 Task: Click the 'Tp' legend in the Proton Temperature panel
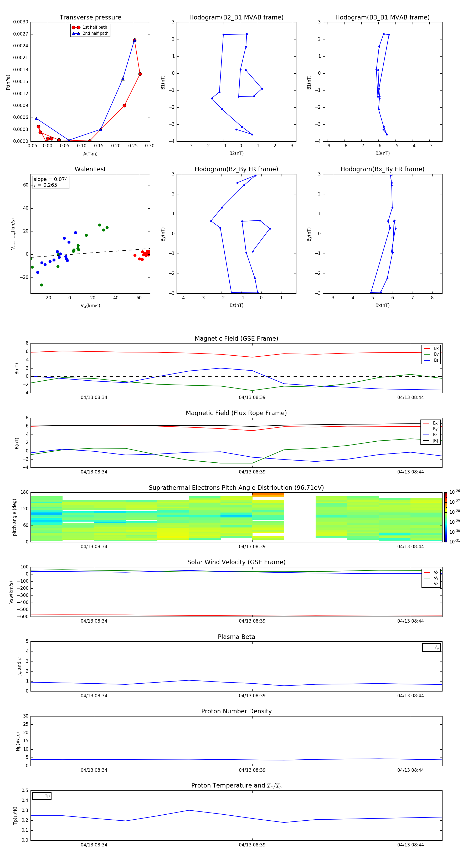[x=42, y=796]
